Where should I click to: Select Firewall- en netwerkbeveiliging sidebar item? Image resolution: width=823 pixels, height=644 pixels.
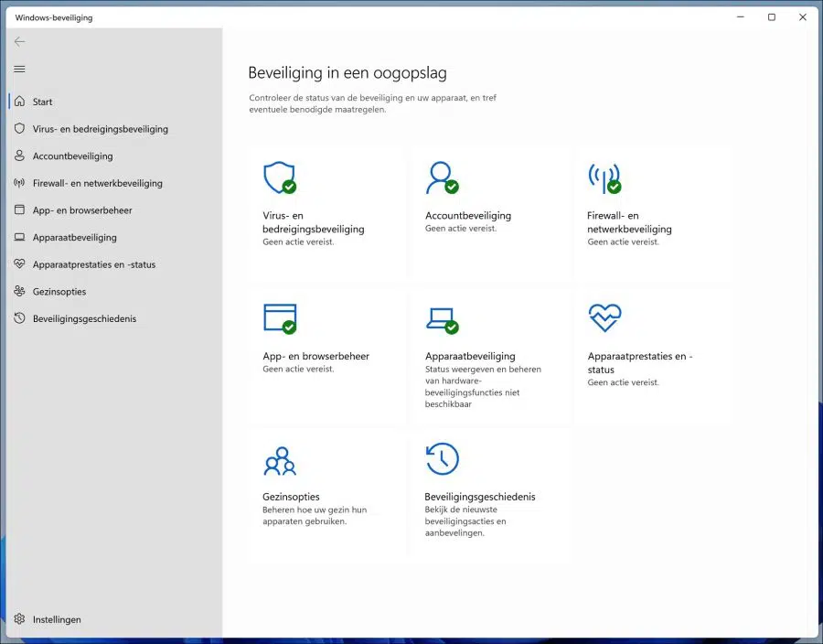pos(115,183)
